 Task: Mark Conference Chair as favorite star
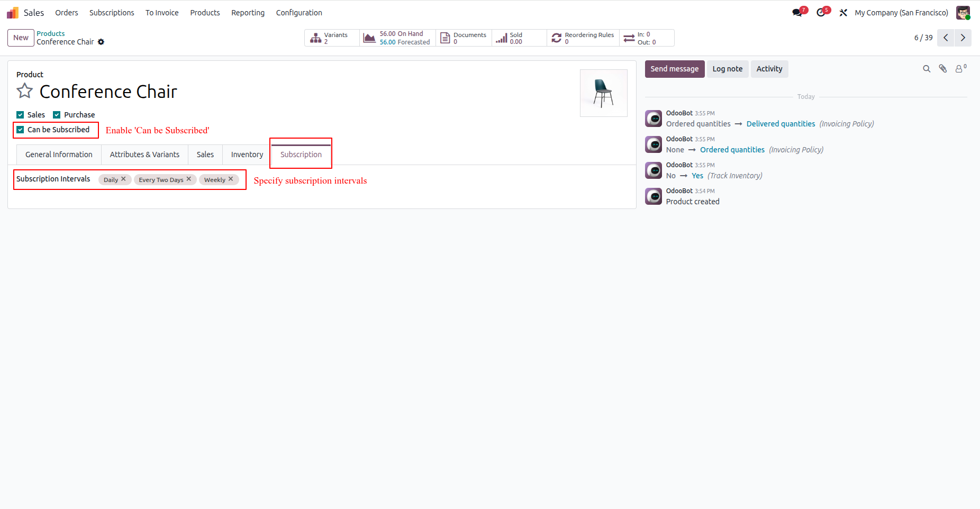pyautogui.click(x=25, y=91)
